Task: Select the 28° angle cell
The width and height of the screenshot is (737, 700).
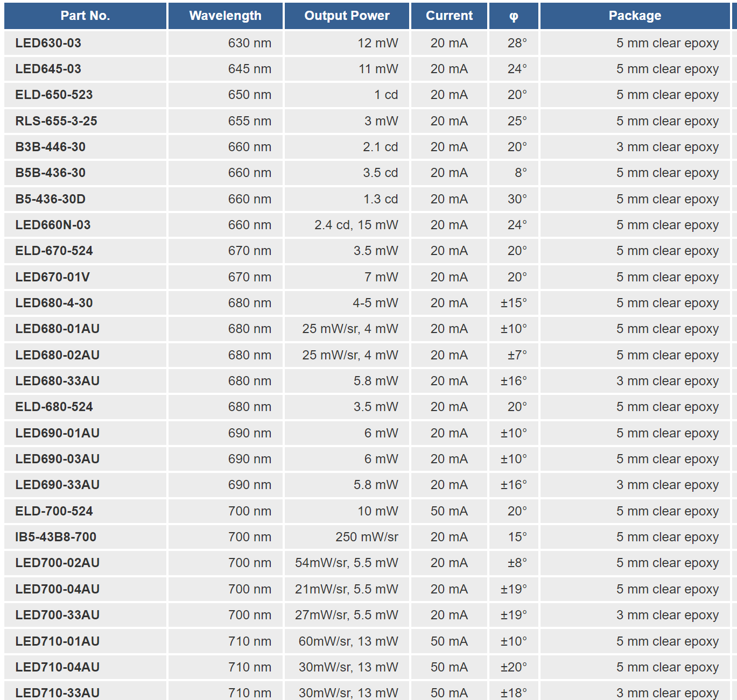Action: point(514,43)
